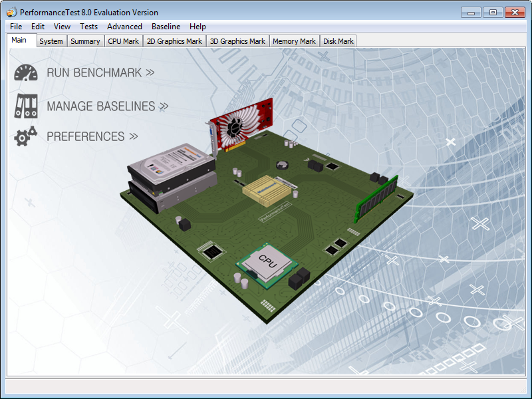
Task: Switch to the 2D Graphics Mark tab
Action: [174, 41]
